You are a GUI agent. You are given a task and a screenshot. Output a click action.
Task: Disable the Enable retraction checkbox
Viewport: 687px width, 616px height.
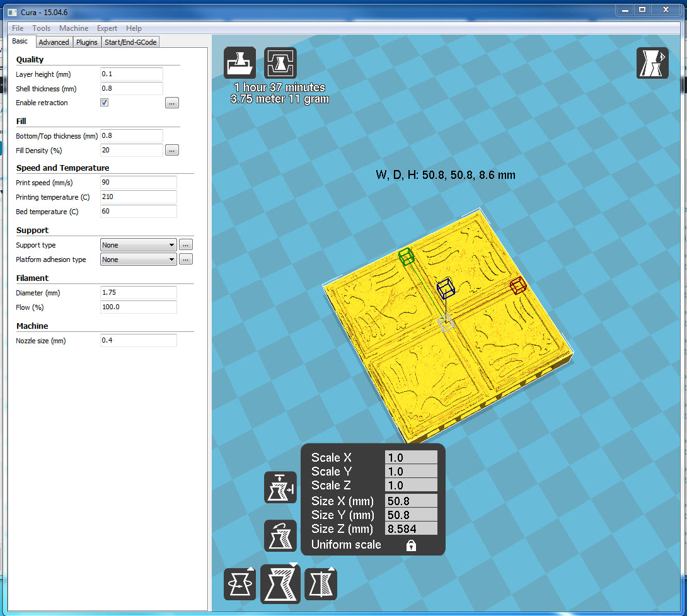(105, 103)
